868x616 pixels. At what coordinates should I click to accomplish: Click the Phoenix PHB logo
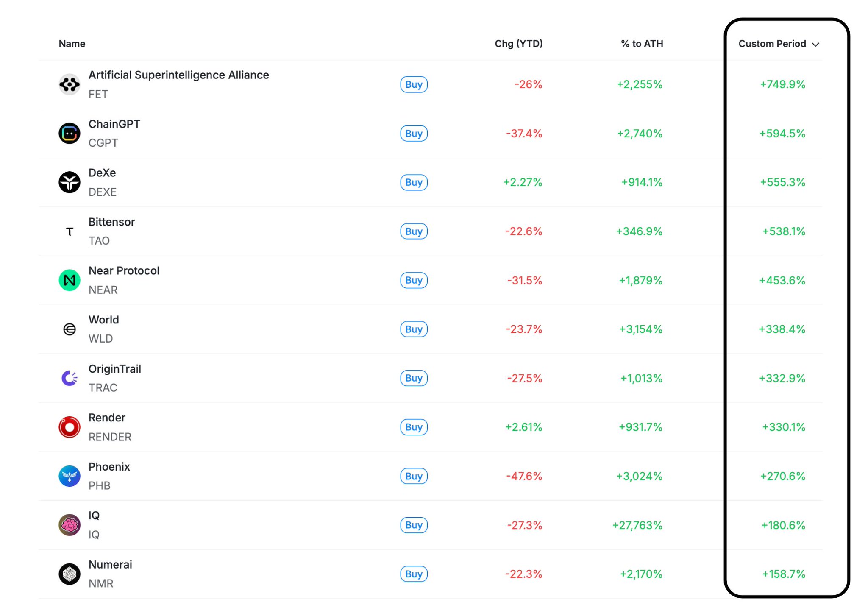pyautogui.click(x=70, y=476)
